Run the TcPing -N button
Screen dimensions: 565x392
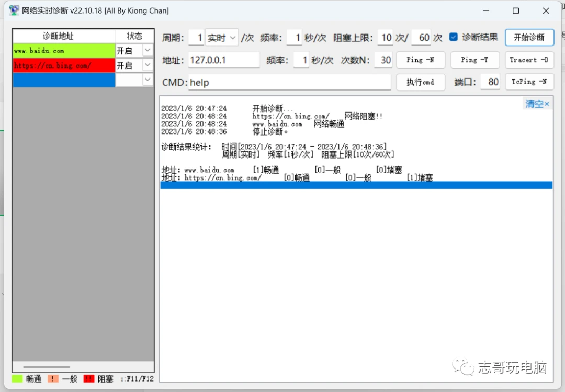[529, 82]
